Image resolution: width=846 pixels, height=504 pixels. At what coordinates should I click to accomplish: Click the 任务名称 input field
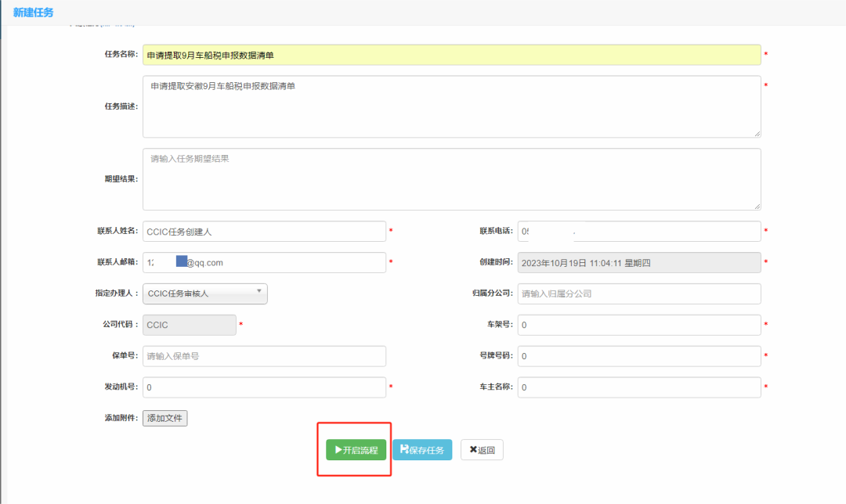click(x=451, y=55)
